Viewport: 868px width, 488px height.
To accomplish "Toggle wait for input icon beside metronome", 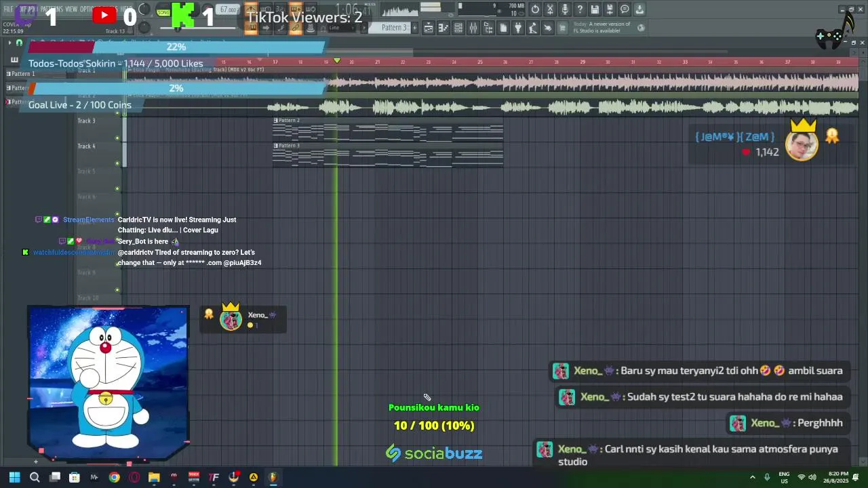I will pos(266,9).
